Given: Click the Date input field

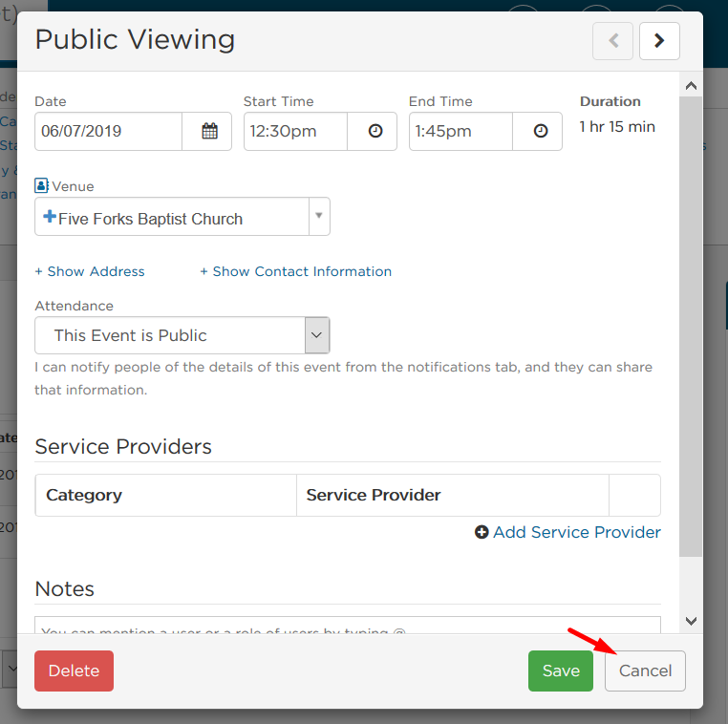Looking at the screenshot, I should (x=108, y=132).
